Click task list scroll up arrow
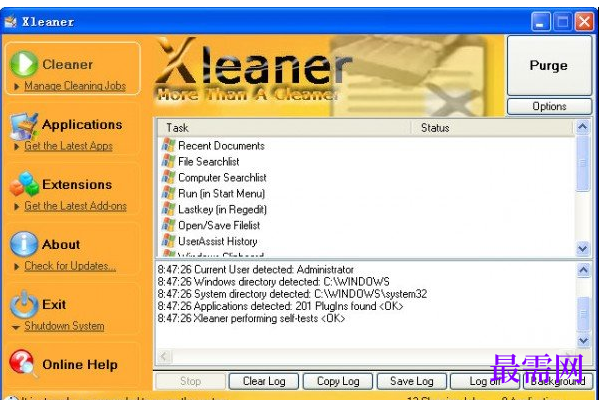 pos(583,127)
